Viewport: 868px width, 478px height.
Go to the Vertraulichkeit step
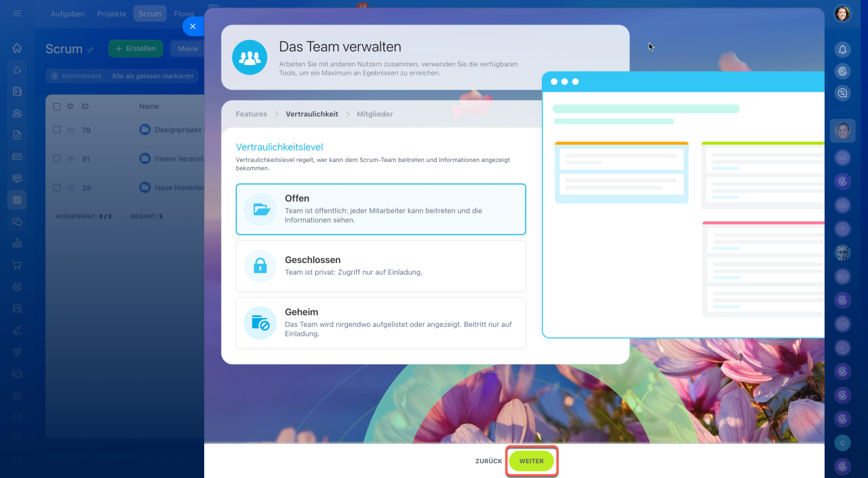tap(312, 114)
